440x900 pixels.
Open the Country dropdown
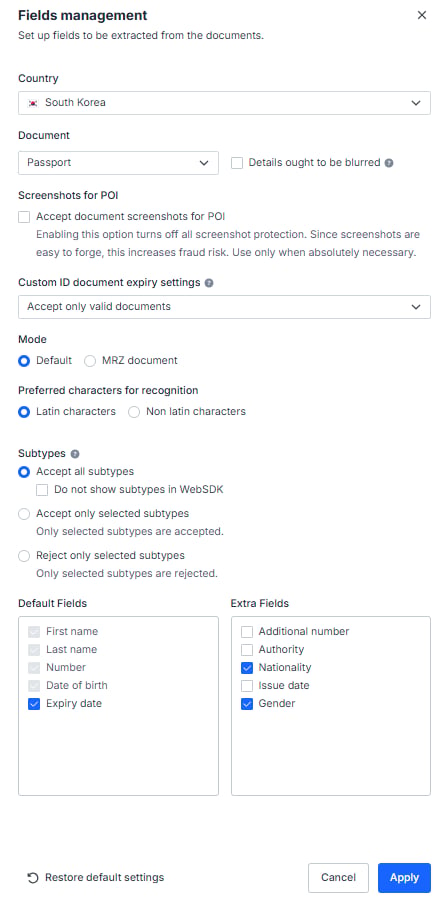click(224, 103)
